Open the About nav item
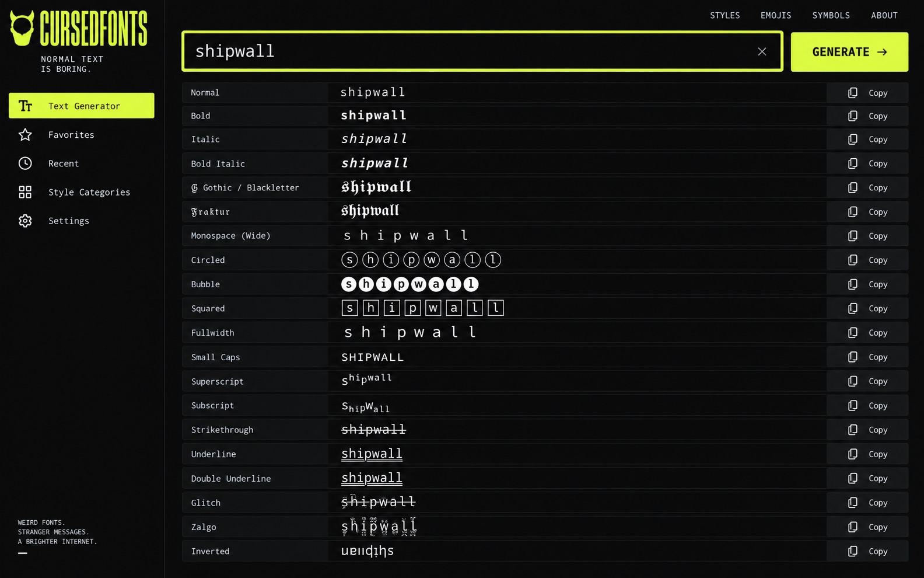Image resolution: width=924 pixels, height=578 pixels. [x=884, y=15]
